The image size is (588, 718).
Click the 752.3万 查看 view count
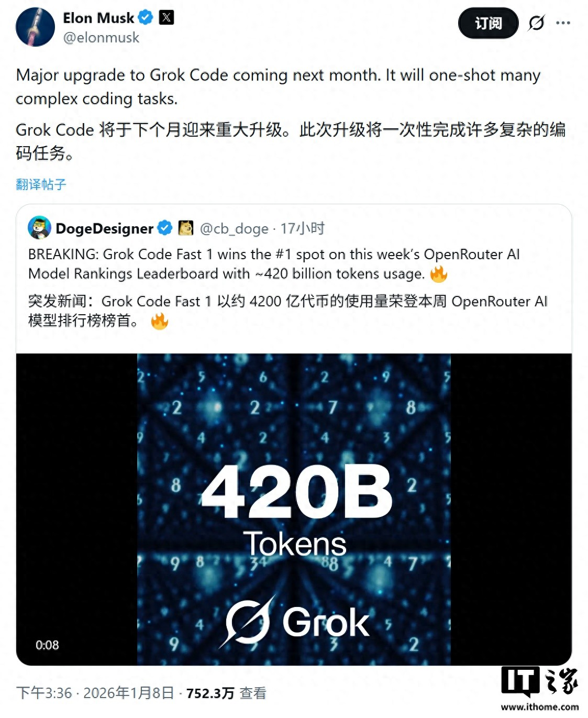(x=226, y=693)
